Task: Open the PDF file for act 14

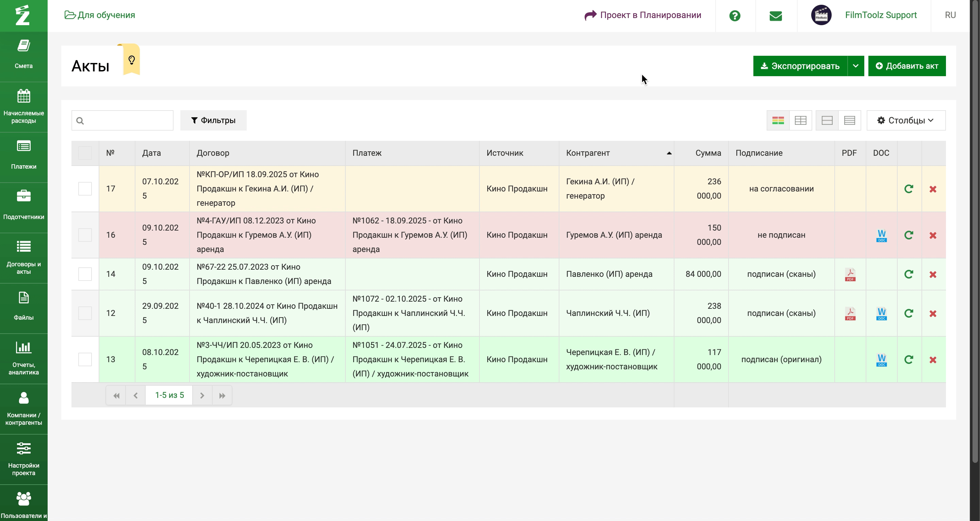Action: click(x=850, y=274)
